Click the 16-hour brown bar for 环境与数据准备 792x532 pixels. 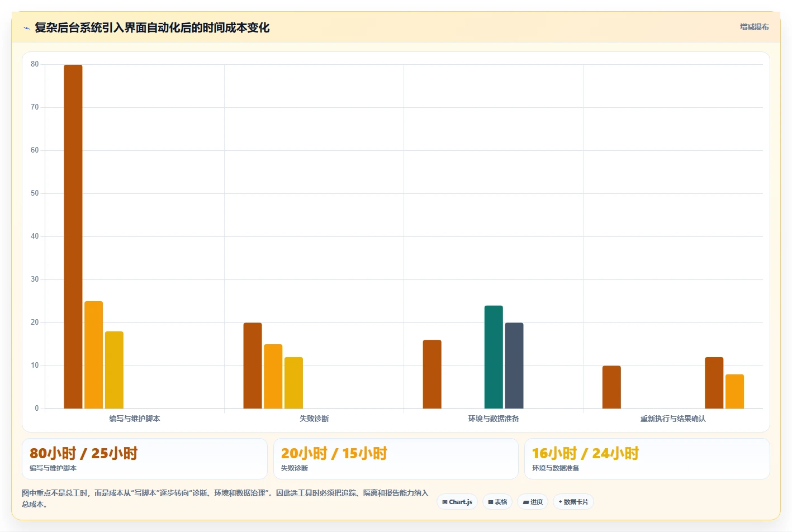coord(432,374)
